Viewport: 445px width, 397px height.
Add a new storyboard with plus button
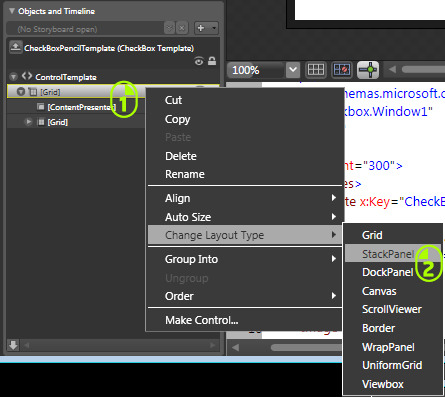201,28
